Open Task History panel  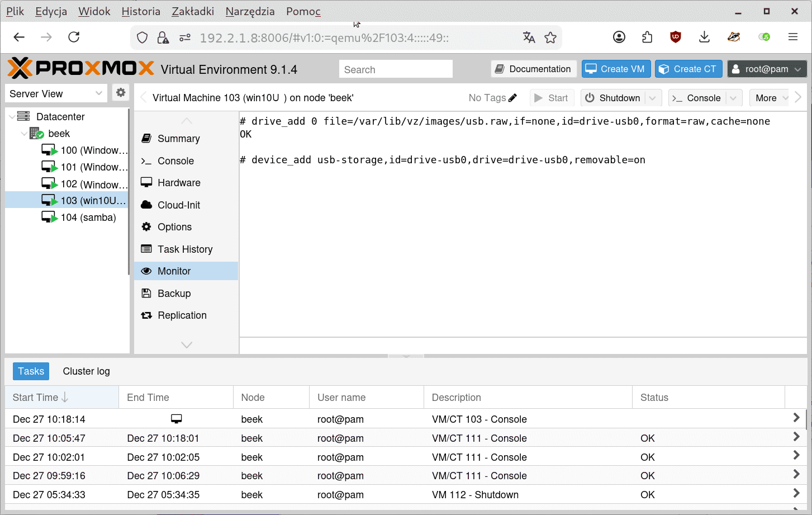coord(147,249)
